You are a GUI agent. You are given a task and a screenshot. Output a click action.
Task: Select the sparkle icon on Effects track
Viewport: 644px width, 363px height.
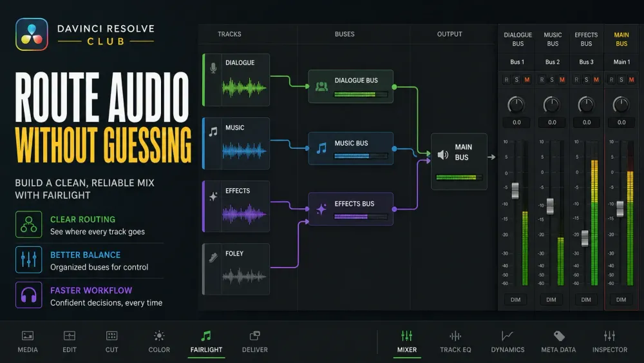(x=213, y=197)
